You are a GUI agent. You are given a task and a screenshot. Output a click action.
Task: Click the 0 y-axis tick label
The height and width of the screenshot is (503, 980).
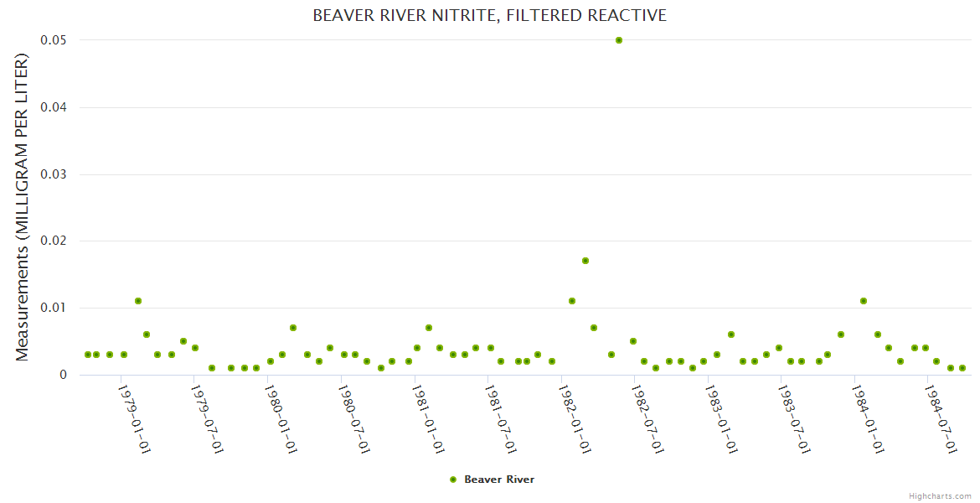coord(63,375)
